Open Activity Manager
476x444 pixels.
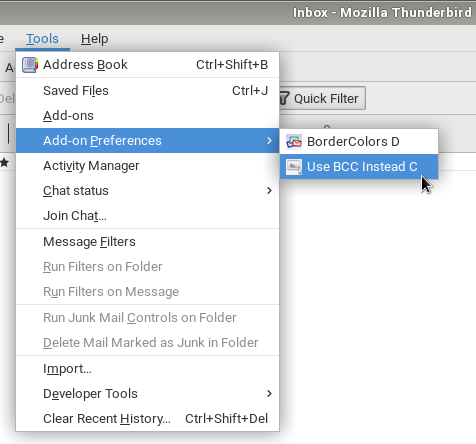click(x=147, y=166)
